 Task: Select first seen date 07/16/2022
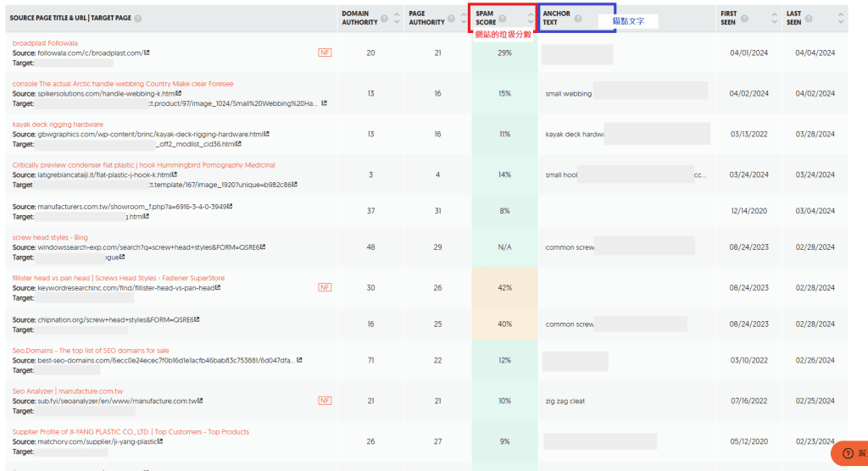[x=749, y=401]
